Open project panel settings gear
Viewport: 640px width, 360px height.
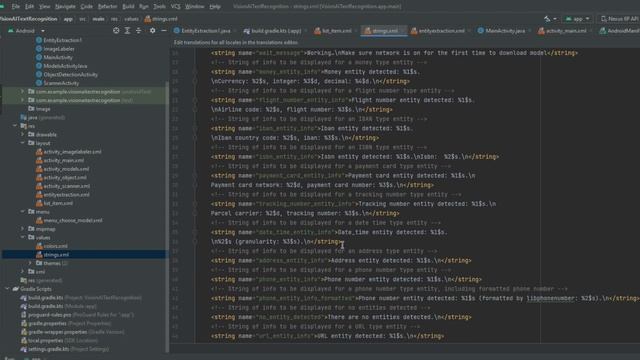(152, 31)
